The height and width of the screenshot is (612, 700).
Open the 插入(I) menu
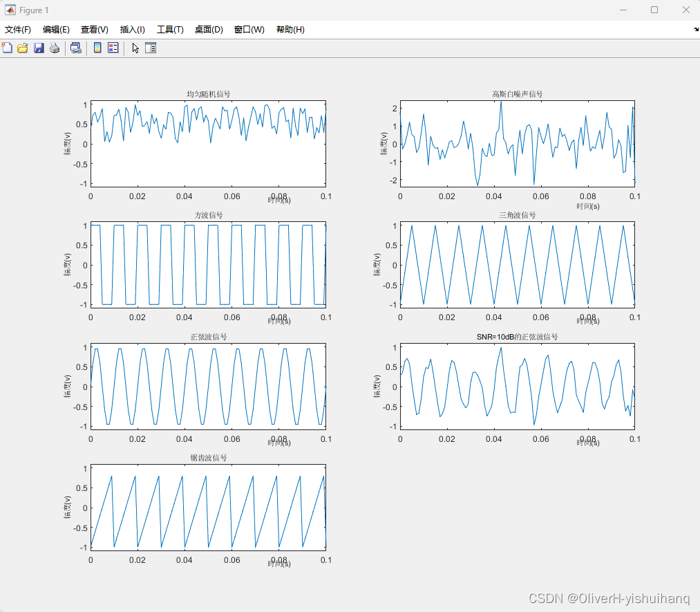[132, 30]
